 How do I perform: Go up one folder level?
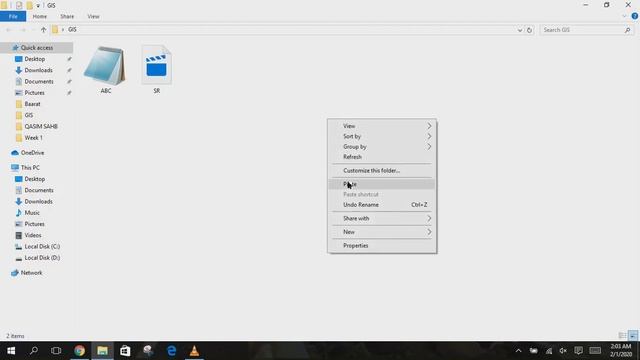tap(44, 30)
